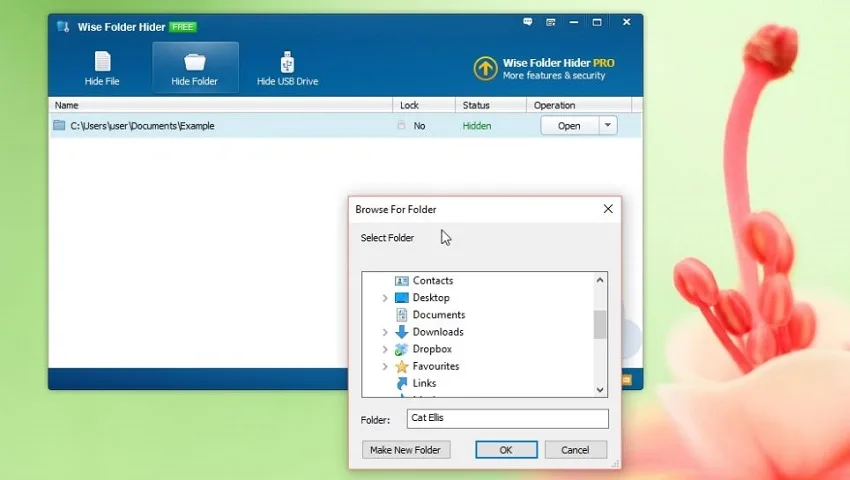Click the lock icon in the Example row
This screenshot has width=850, height=480.
[x=401, y=125]
